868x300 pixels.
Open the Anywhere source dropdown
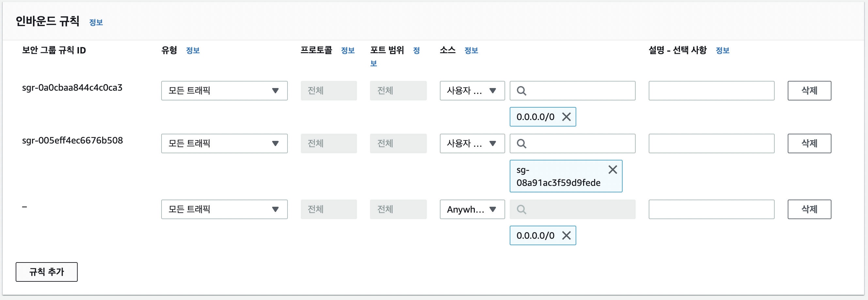[x=472, y=209]
